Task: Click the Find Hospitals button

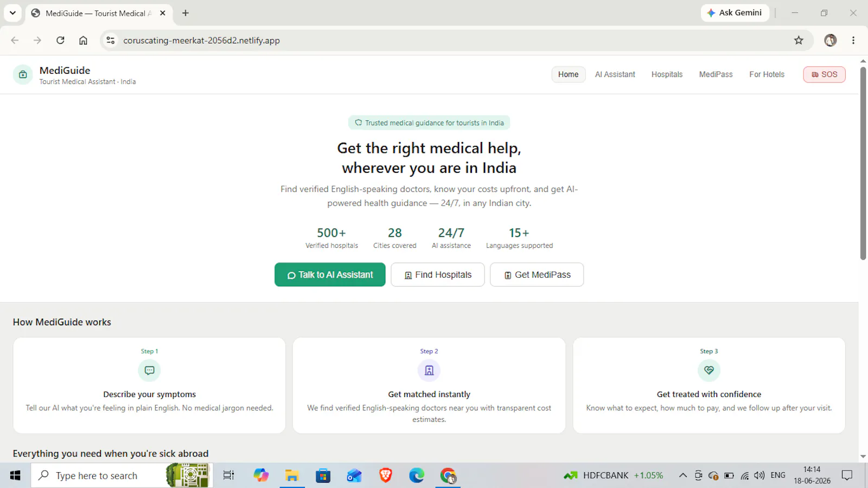Action: (x=438, y=275)
